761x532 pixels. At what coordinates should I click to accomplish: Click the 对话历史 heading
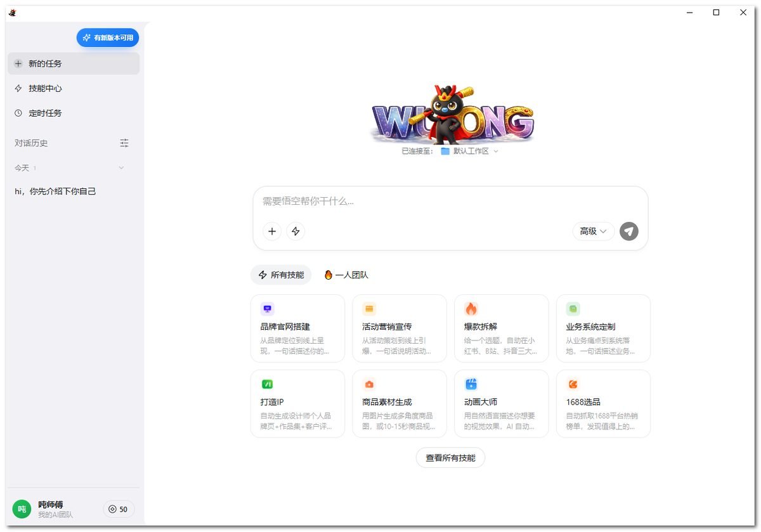tap(31, 143)
